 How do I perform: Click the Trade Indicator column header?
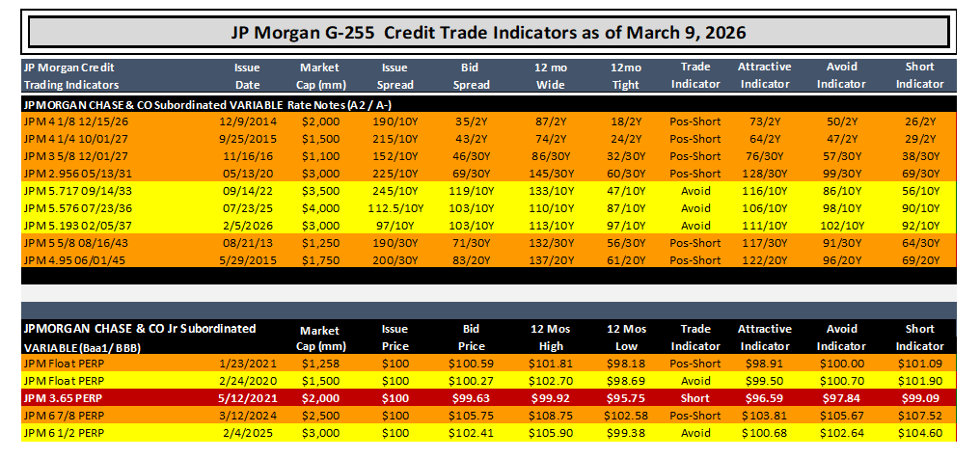coord(695,75)
